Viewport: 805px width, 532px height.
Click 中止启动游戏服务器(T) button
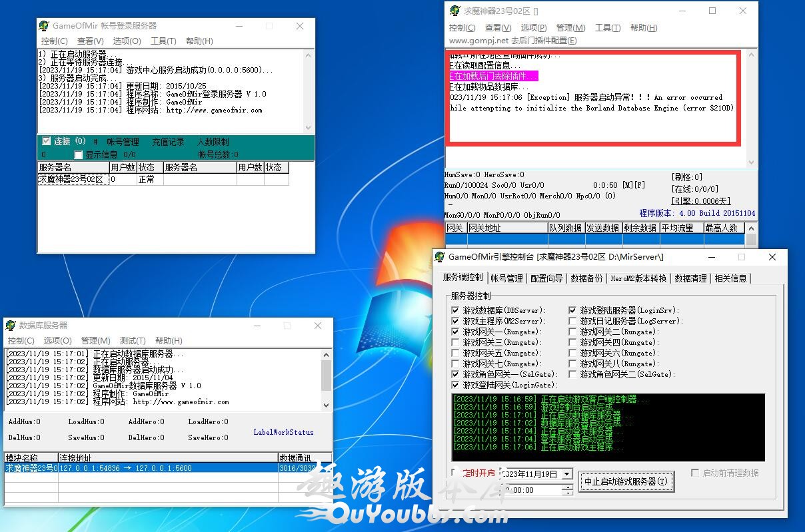(625, 481)
